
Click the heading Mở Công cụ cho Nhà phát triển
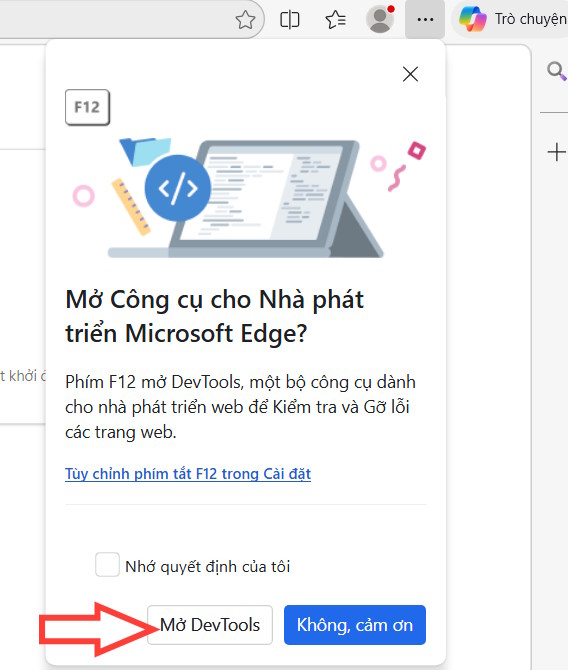pyautogui.click(x=215, y=316)
